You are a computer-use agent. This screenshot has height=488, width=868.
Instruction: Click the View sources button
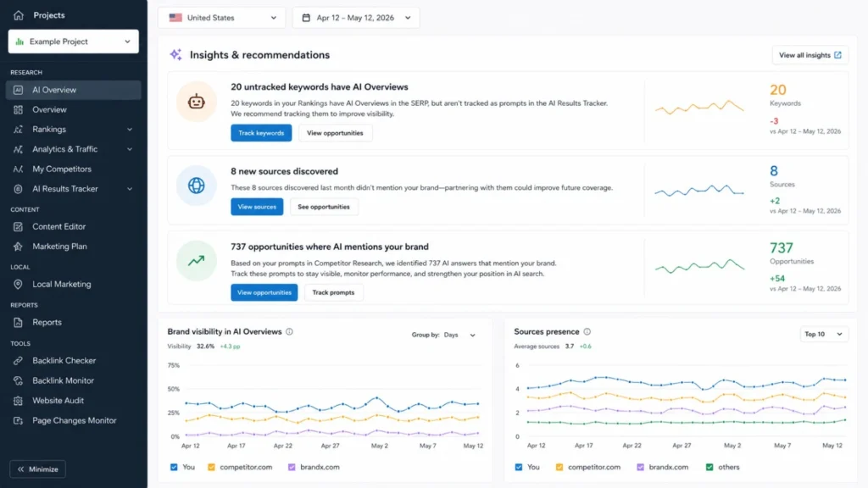(257, 207)
